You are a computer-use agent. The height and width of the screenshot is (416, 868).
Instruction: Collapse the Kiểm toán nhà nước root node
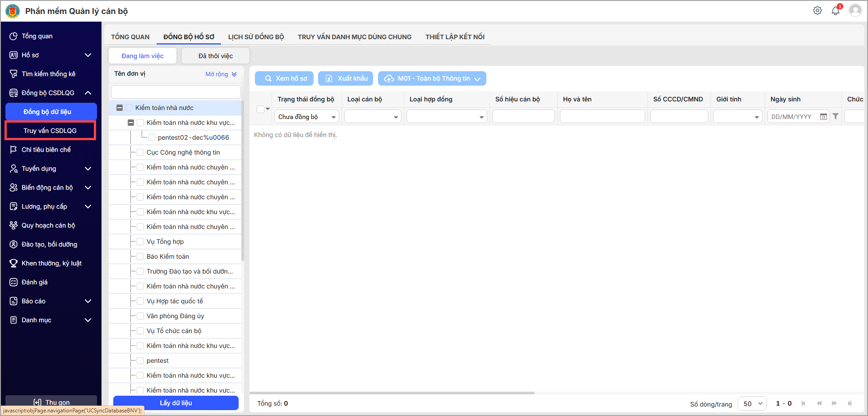[120, 108]
